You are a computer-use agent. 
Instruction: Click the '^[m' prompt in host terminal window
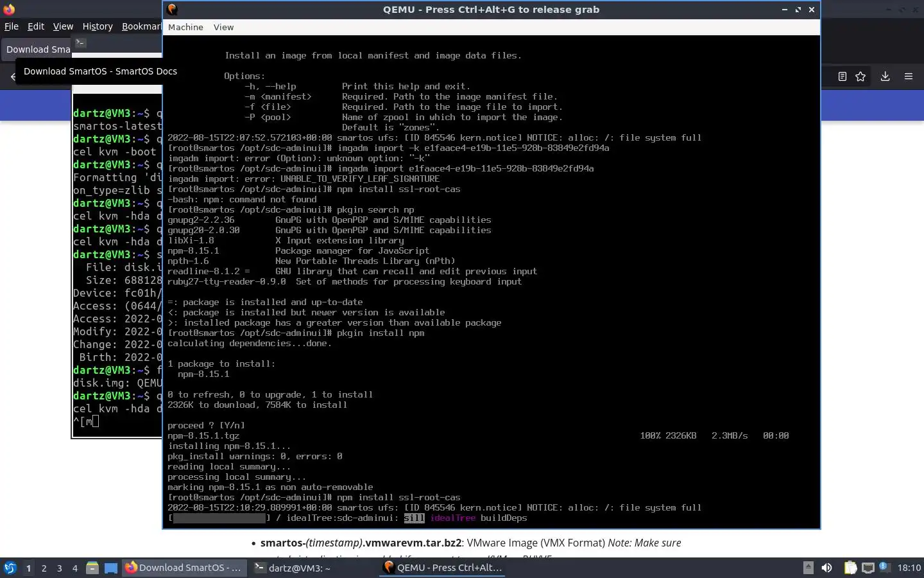pyautogui.click(x=86, y=421)
